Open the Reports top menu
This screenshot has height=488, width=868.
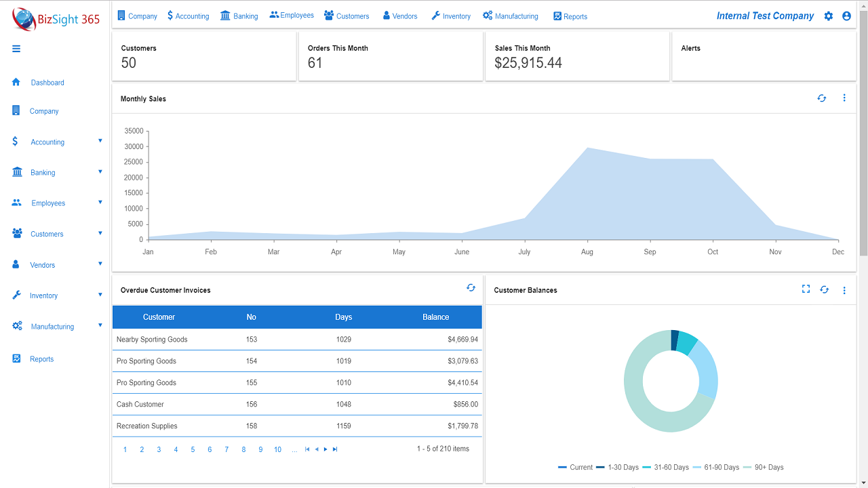coord(570,16)
